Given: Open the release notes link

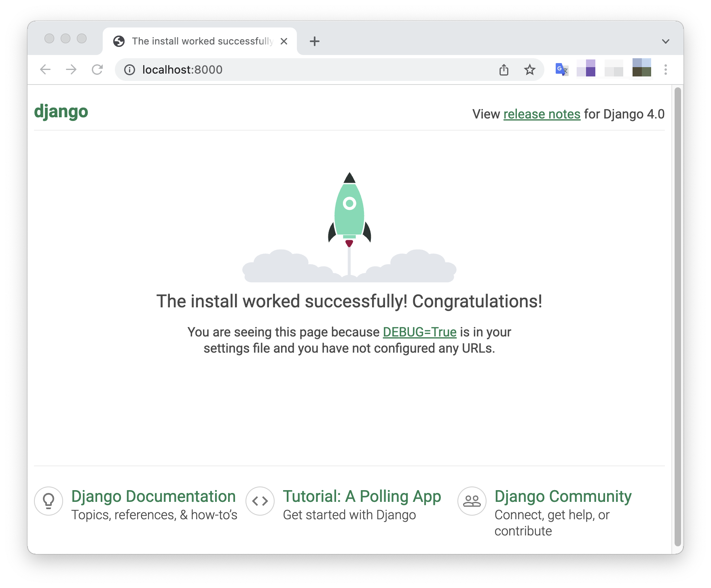Looking at the screenshot, I should (x=542, y=114).
